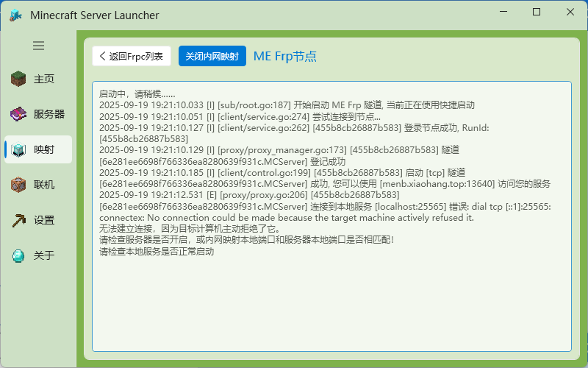Click the line '请检查本地服务是否正常启动'
This screenshot has height=368, width=588.
click(x=157, y=252)
